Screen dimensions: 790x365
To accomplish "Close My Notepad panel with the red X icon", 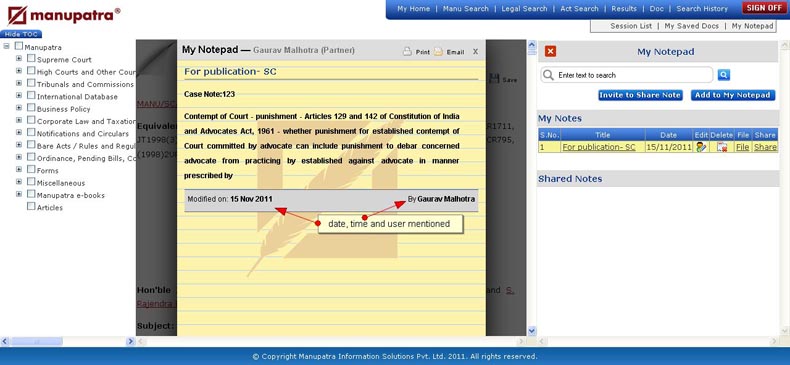I will (550, 51).
